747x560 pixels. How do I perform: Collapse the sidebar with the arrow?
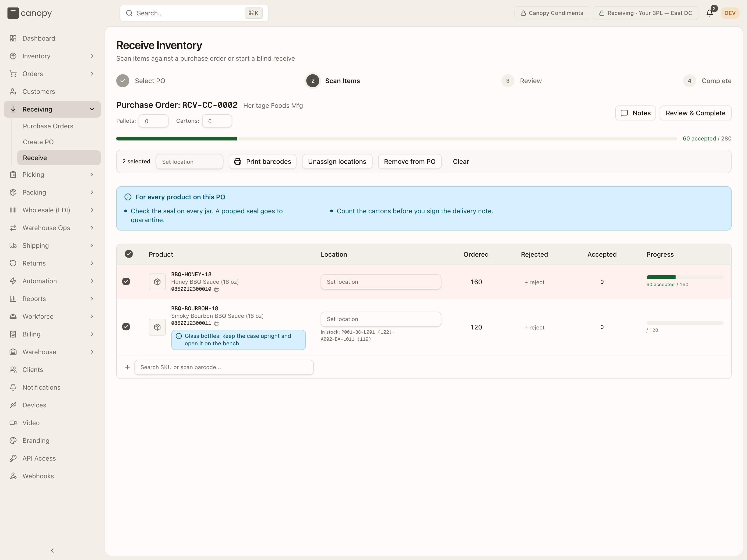pyautogui.click(x=52, y=550)
